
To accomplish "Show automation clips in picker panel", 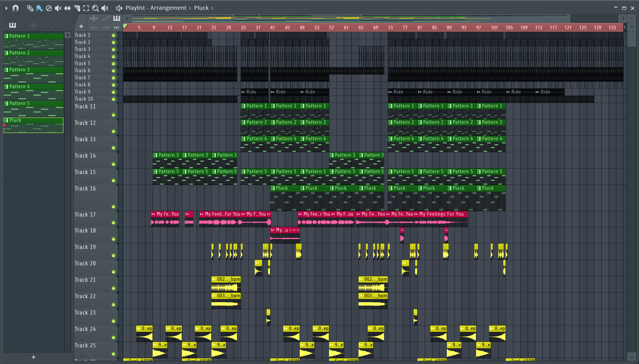I will click(54, 25).
